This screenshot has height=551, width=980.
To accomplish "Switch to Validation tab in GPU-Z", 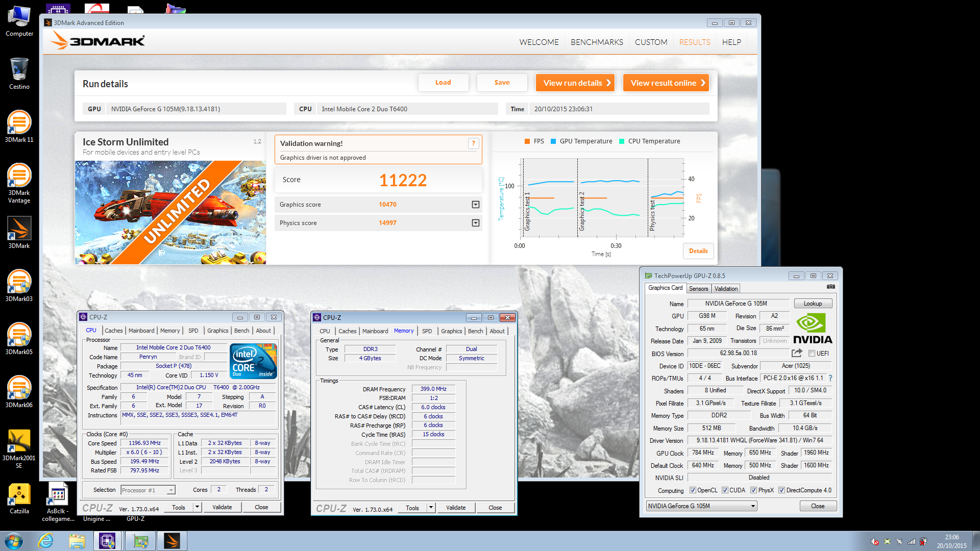I will click(726, 289).
